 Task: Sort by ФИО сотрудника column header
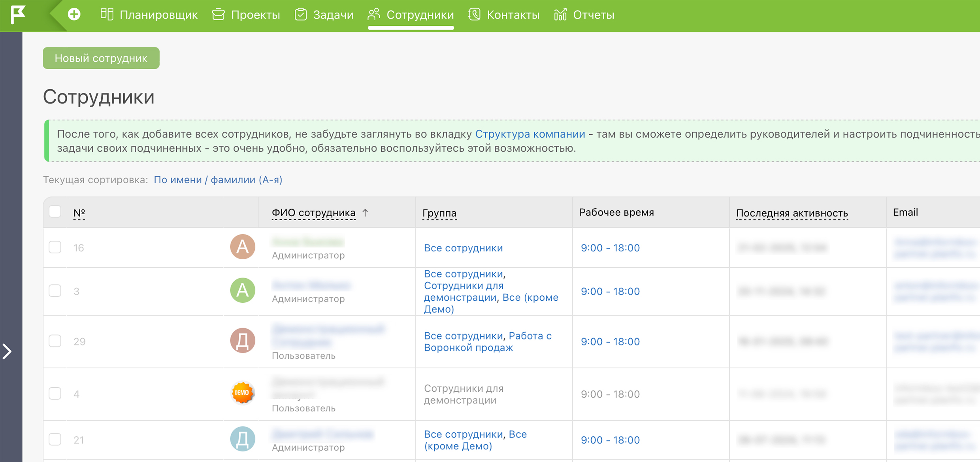(313, 213)
